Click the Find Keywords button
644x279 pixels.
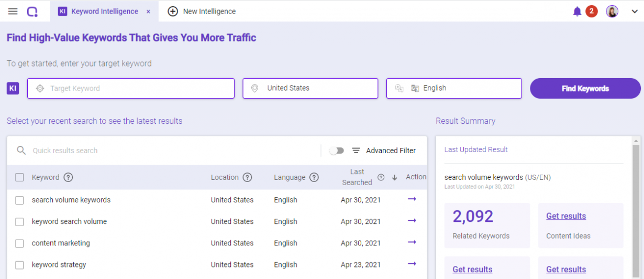[x=585, y=89]
